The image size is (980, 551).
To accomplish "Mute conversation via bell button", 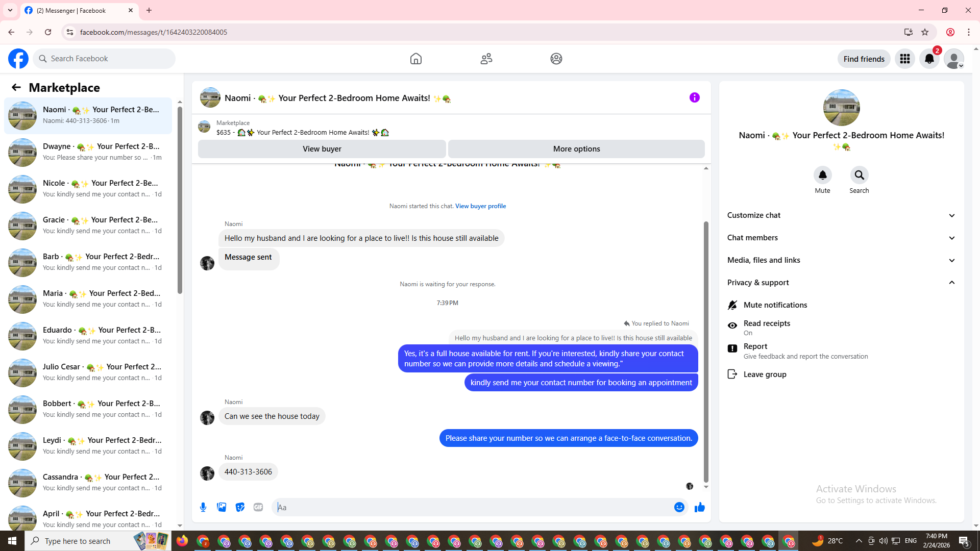I will tap(822, 176).
